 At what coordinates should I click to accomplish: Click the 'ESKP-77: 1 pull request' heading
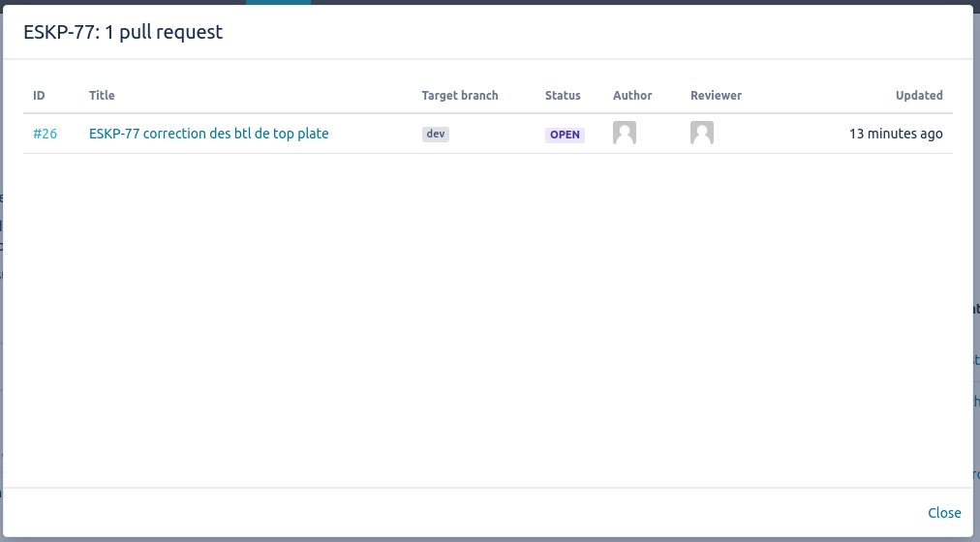click(123, 32)
